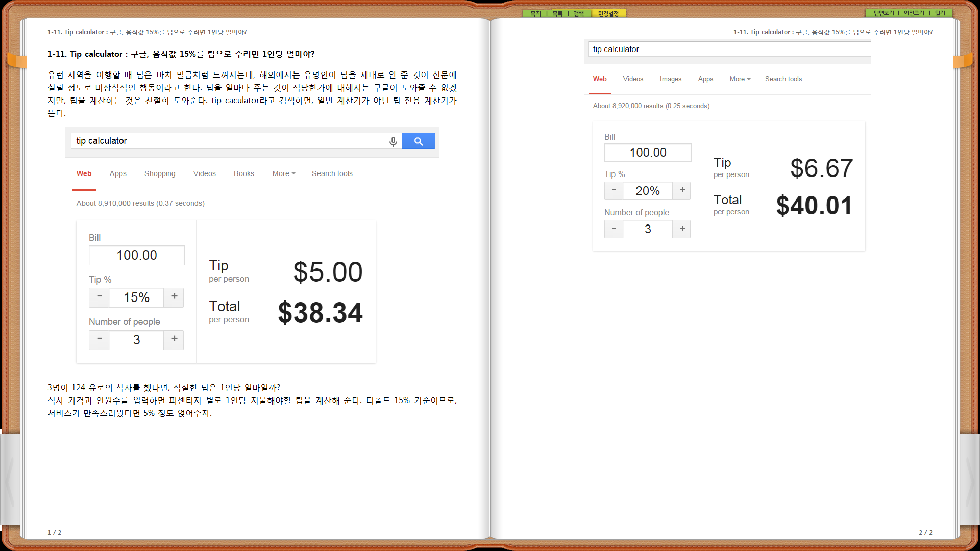The width and height of the screenshot is (980, 551).
Task: Expand the More dropdown on left page
Action: point(284,174)
